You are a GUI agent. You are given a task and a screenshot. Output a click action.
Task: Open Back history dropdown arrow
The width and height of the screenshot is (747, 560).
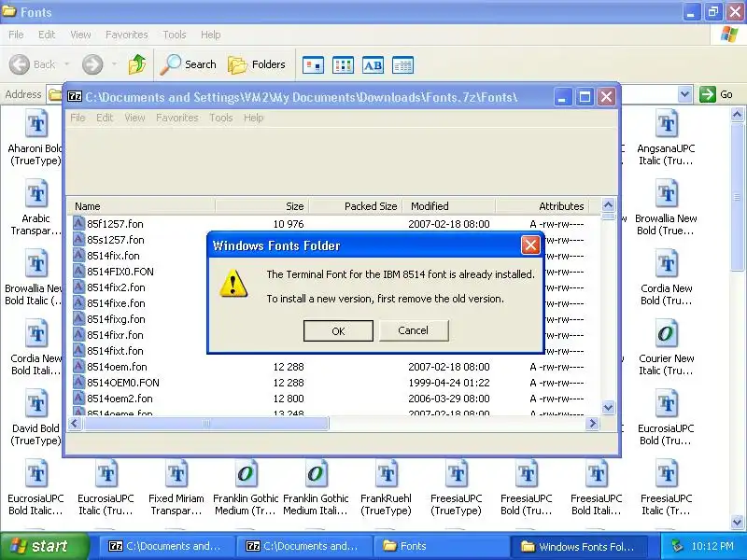click(x=66, y=64)
